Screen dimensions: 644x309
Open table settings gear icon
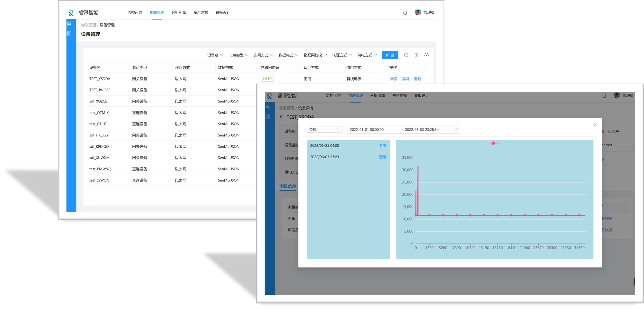pyautogui.click(x=427, y=55)
